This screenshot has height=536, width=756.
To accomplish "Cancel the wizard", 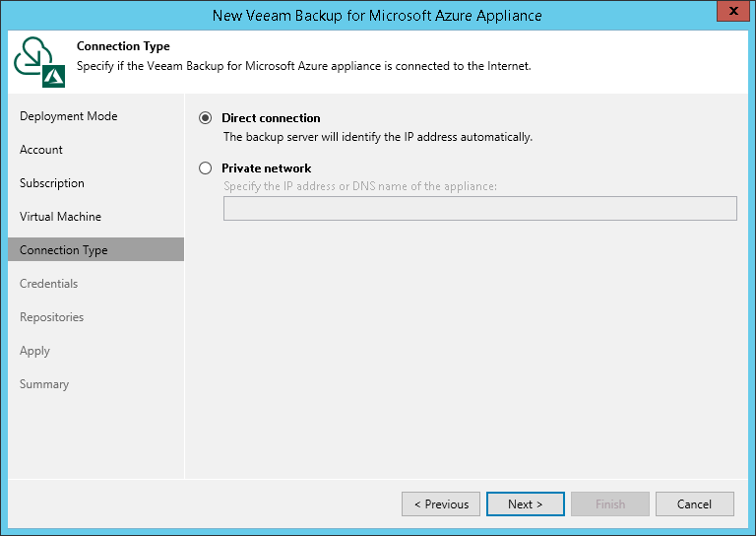I will (695, 504).
